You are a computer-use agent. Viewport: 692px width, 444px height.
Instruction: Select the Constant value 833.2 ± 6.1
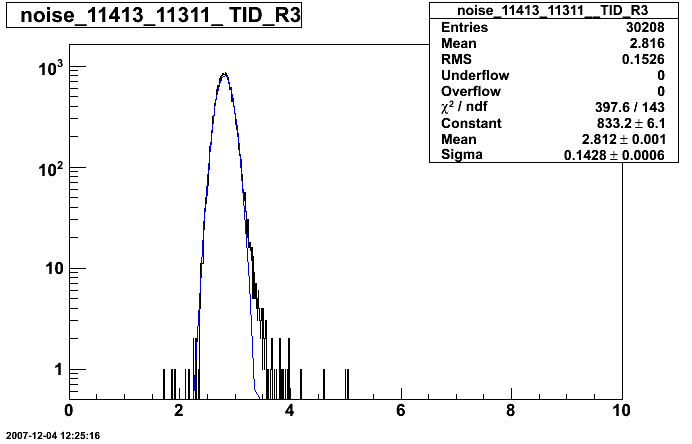tap(631, 123)
